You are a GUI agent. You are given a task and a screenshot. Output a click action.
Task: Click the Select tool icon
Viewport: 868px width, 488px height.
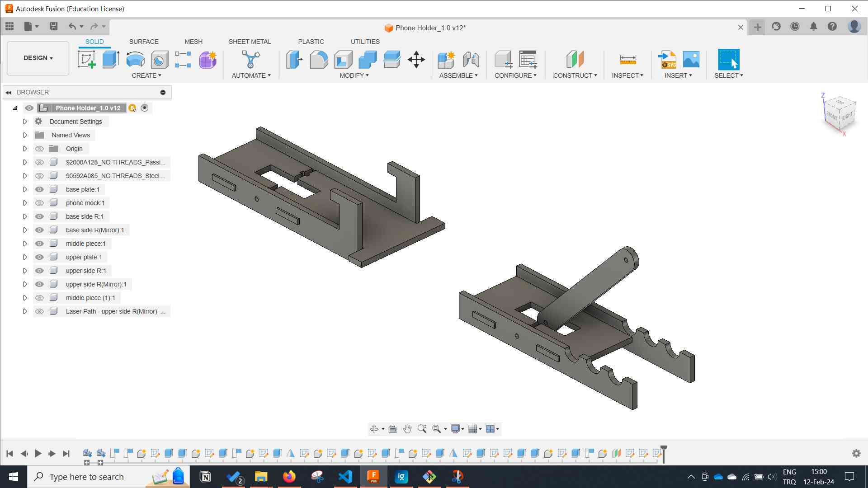(x=729, y=60)
